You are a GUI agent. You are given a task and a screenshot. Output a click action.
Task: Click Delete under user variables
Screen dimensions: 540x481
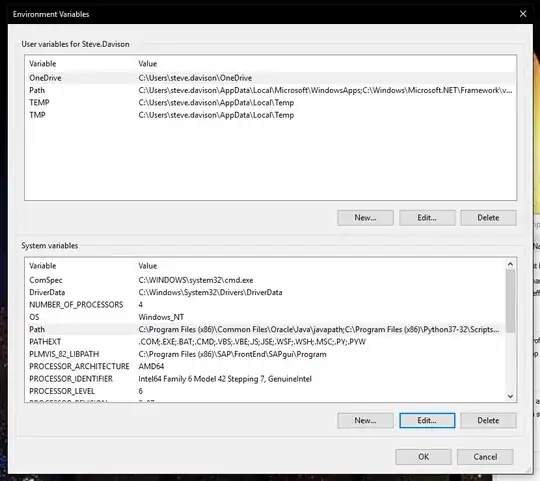488,218
